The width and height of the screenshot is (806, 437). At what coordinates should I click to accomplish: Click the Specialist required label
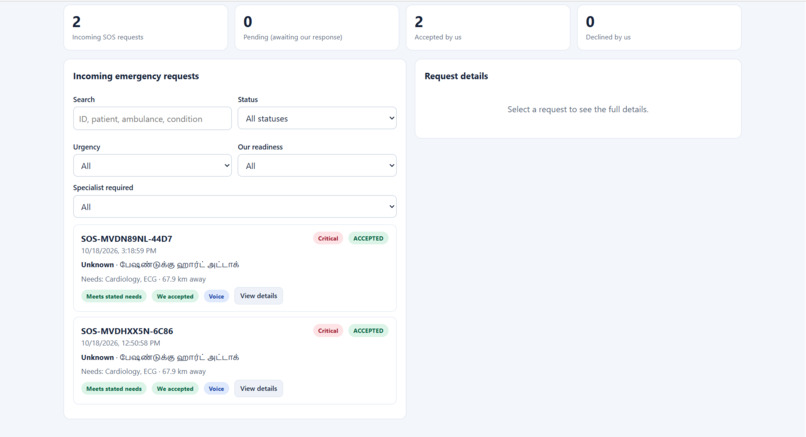pos(103,188)
